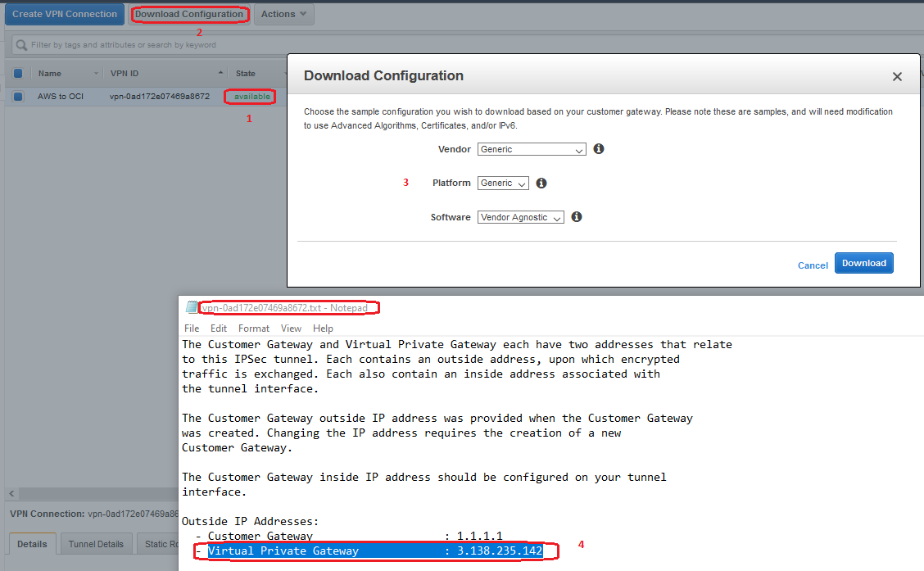Open the Software dropdown set to Vendor Agnostic
This screenshot has width=924, height=571.
(520, 217)
